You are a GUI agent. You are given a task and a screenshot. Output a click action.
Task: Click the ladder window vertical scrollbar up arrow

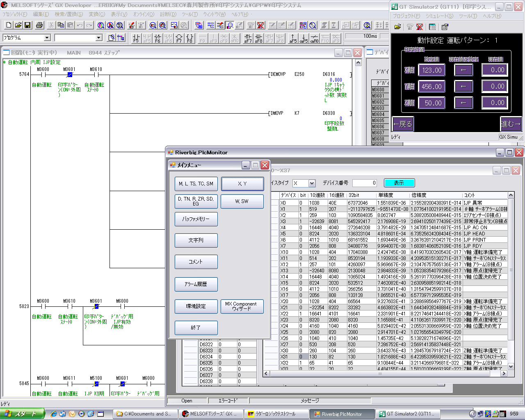358,63
